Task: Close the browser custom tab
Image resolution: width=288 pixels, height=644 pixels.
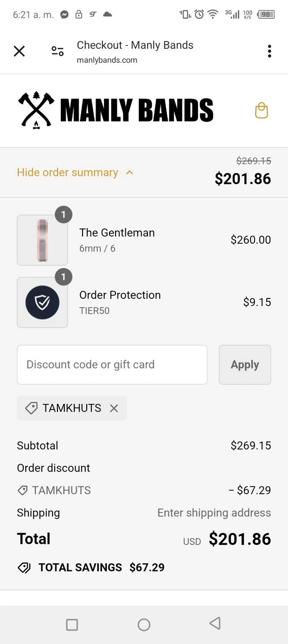Action: tap(19, 52)
